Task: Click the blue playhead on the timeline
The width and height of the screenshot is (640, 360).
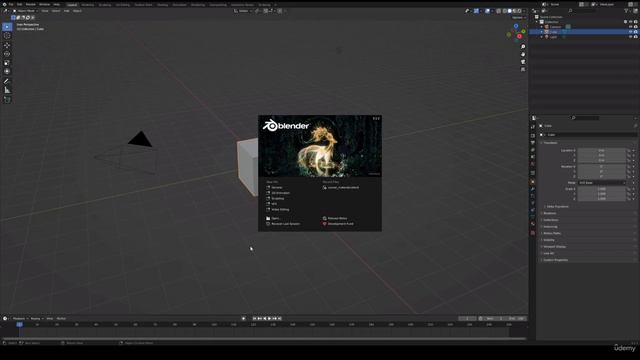Action: [19, 324]
